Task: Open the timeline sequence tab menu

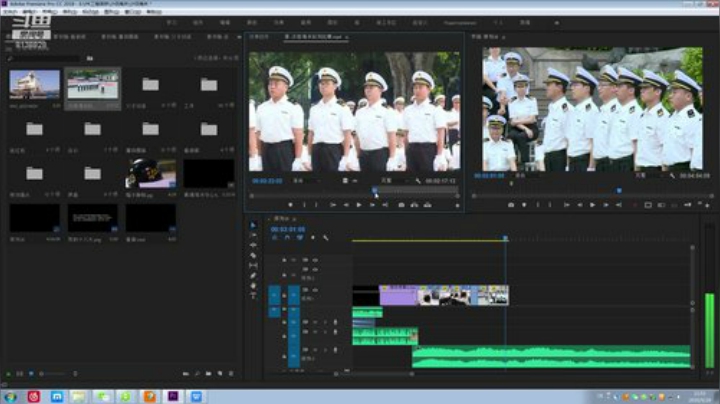Action: click(294, 219)
